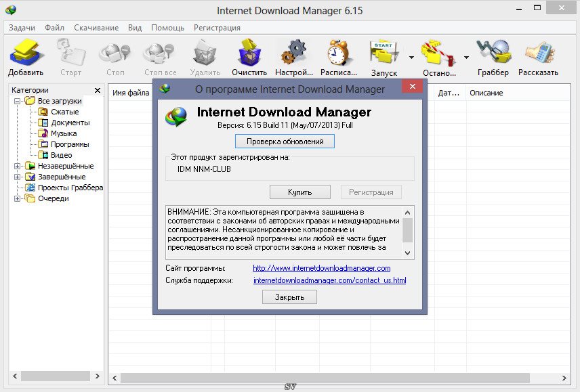Open the Помощь menu
This screenshot has height=392, width=580.
tap(167, 28)
